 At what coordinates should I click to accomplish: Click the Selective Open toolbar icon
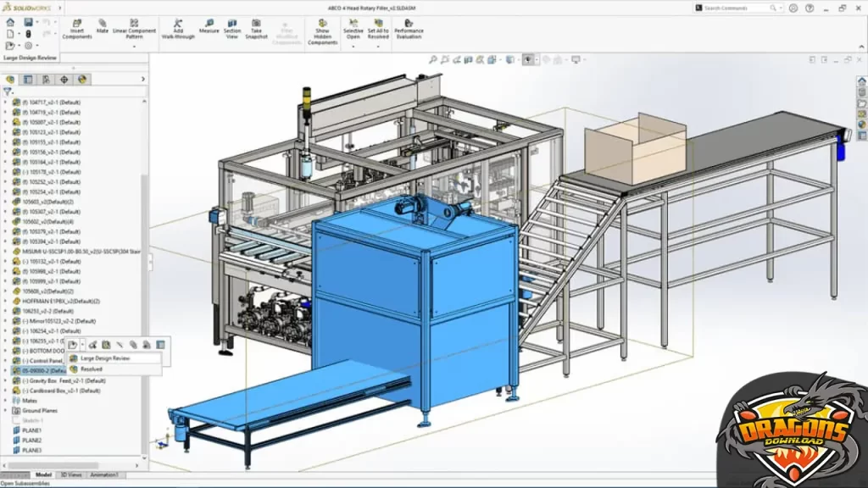click(x=353, y=28)
